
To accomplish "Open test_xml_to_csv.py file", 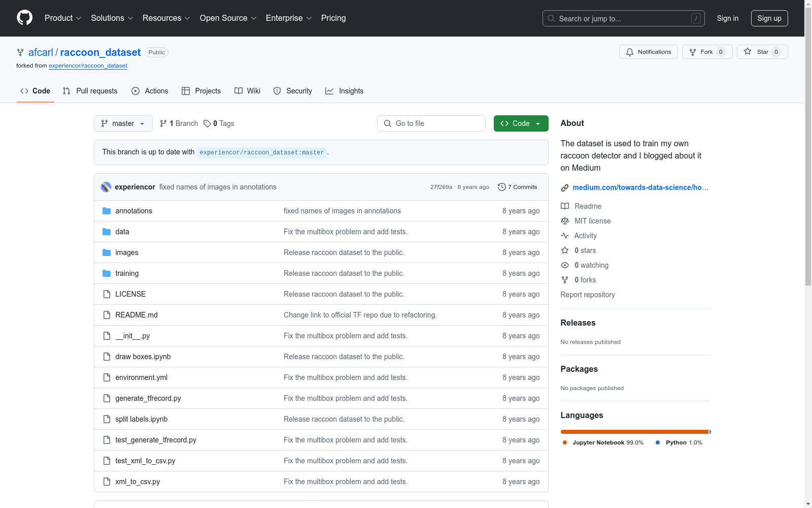I will [145, 461].
